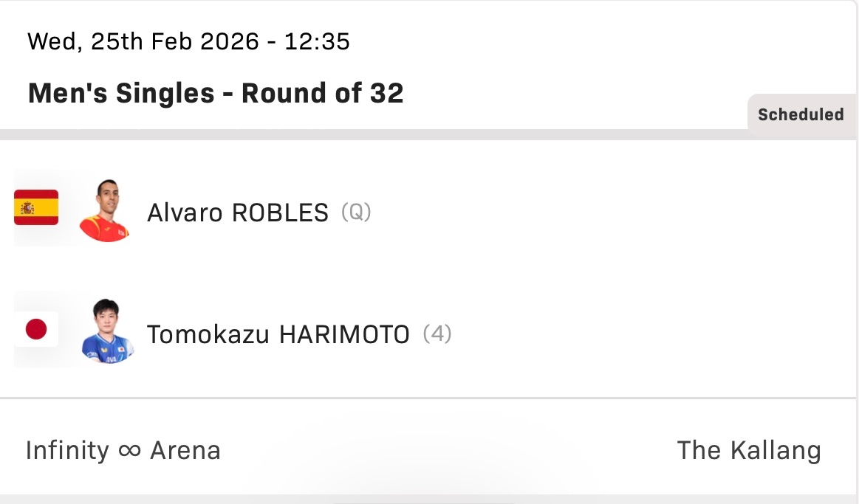Screen dimensions: 859x504
Task: Open Alvaro Robles' player photo
Action: coord(104,210)
